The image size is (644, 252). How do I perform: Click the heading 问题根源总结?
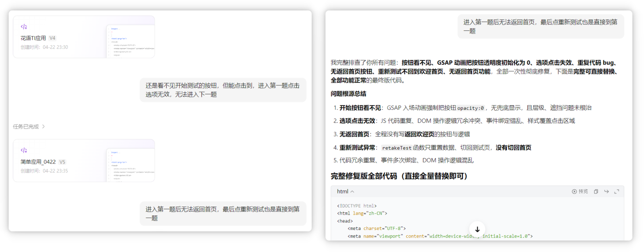pos(348,94)
